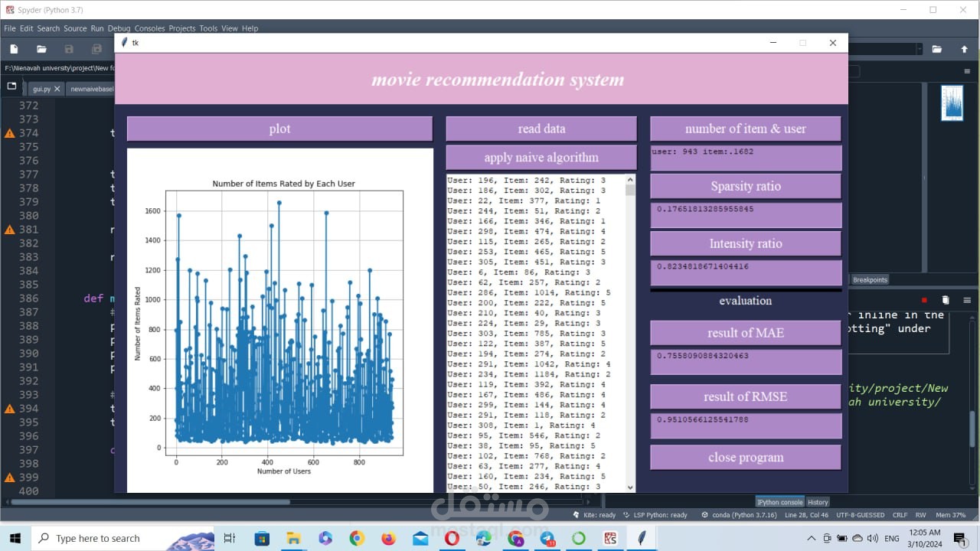980x551 pixels.
Task: Switch to the History tab
Action: pyautogui.click(x=818, y=502)
